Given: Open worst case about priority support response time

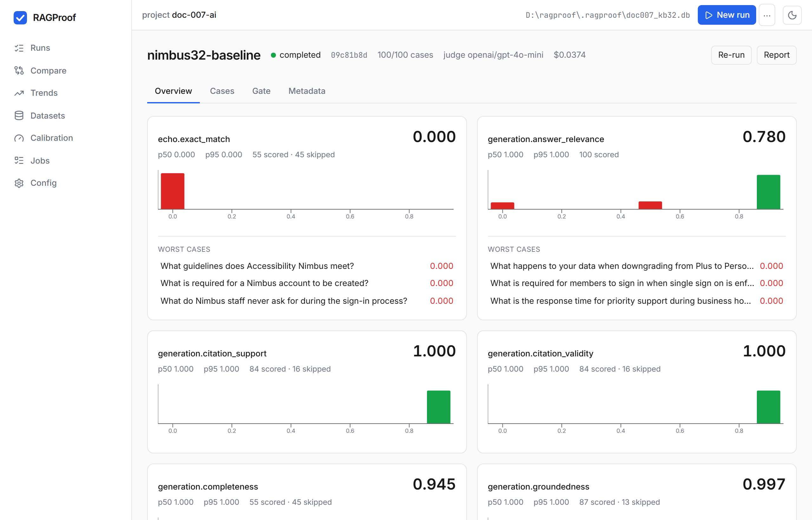Looking at the screenshot, I should tap(636, 301).
